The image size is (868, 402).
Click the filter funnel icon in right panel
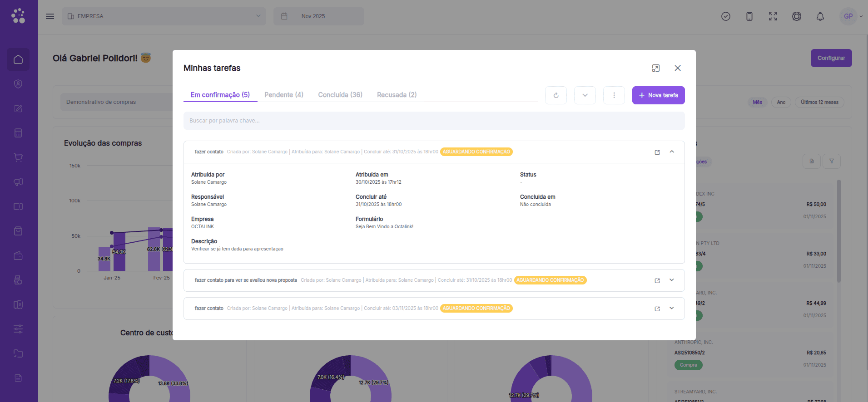pos(832,161)
